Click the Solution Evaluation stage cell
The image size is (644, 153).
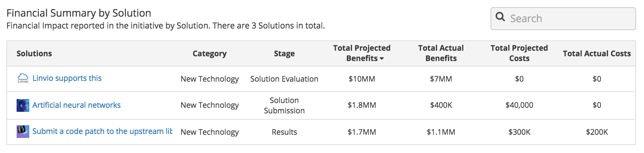point(284,79)
